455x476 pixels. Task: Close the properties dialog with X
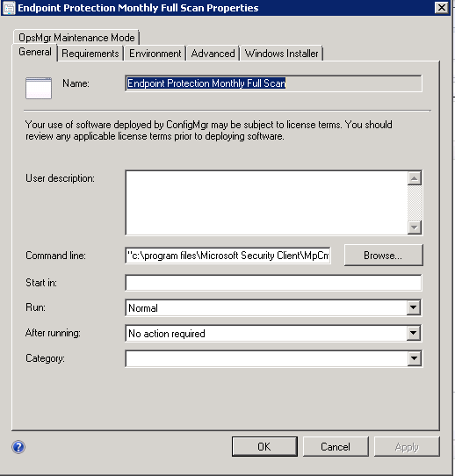[x=441, y=7]
